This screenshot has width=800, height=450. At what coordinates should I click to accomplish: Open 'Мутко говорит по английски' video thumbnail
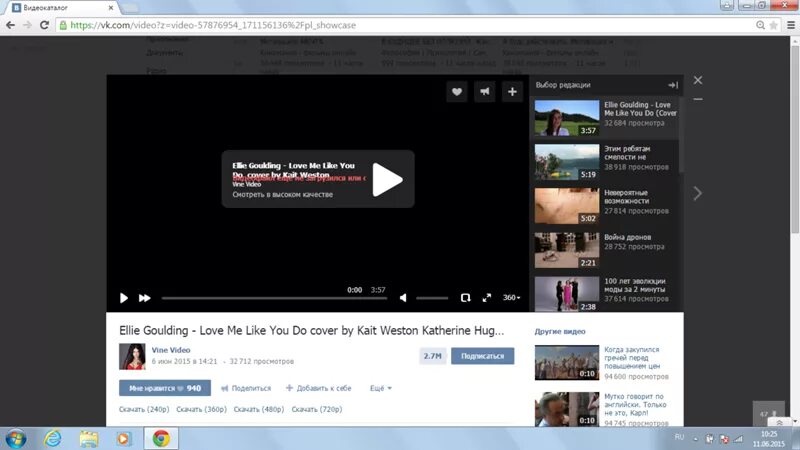pos(567,409)
